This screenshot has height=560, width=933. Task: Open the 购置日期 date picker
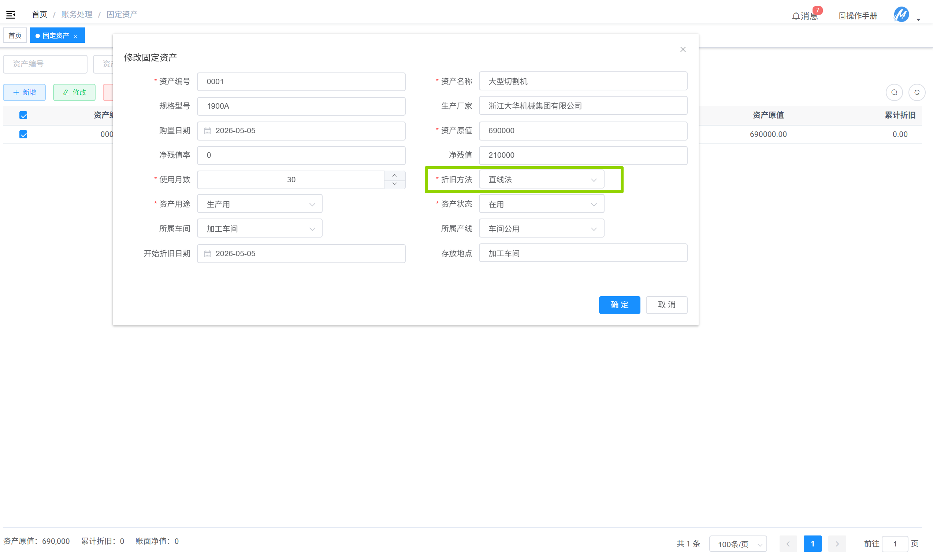(x=301, y=131)
